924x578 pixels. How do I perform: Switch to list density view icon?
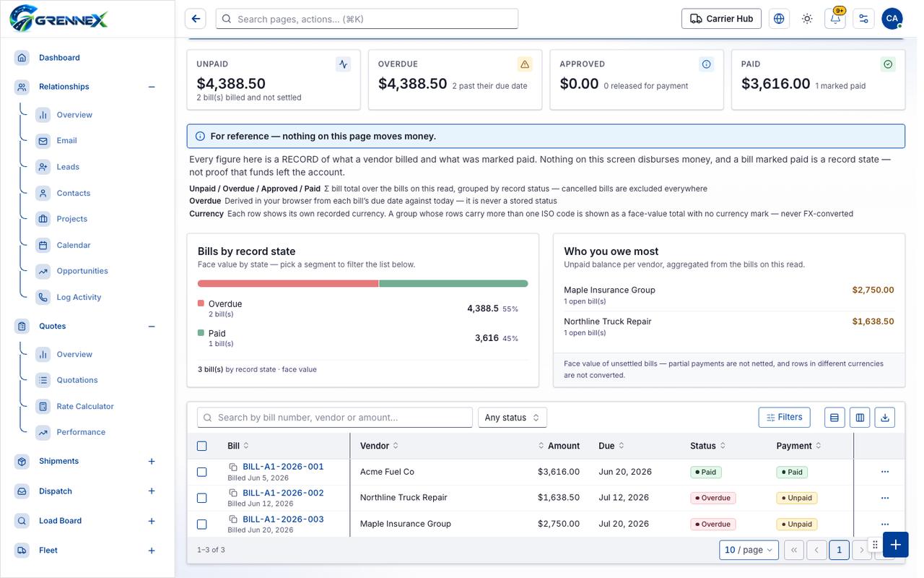pos(834,418)
